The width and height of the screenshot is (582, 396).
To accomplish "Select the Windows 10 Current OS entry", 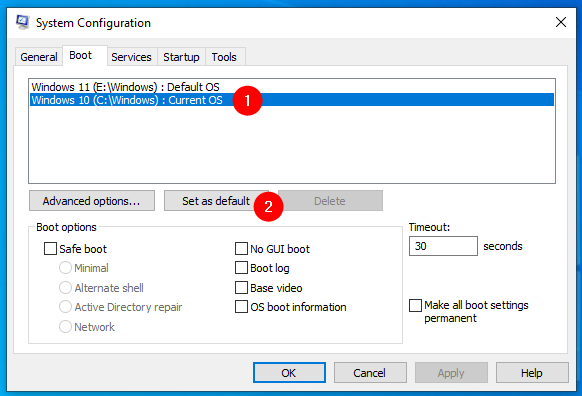I will [292, 100].
